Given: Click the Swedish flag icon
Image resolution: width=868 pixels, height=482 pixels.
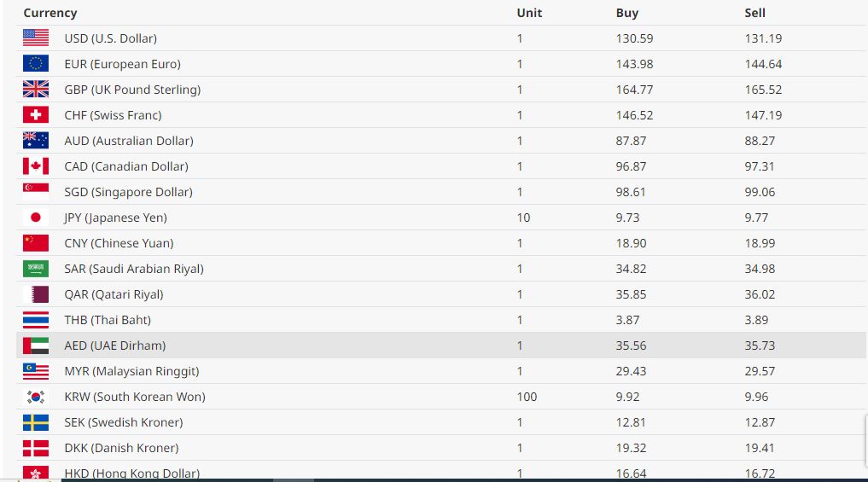Looking at the screenshot, I should [36, 422].
